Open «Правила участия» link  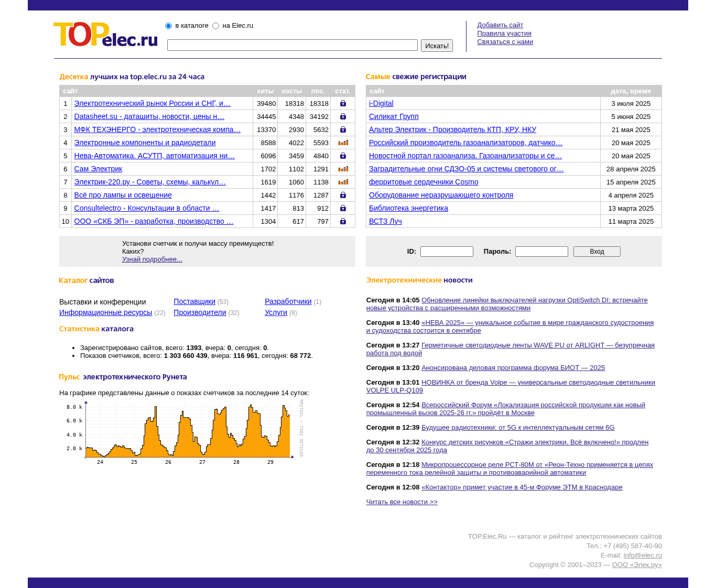tap(504, 34)
